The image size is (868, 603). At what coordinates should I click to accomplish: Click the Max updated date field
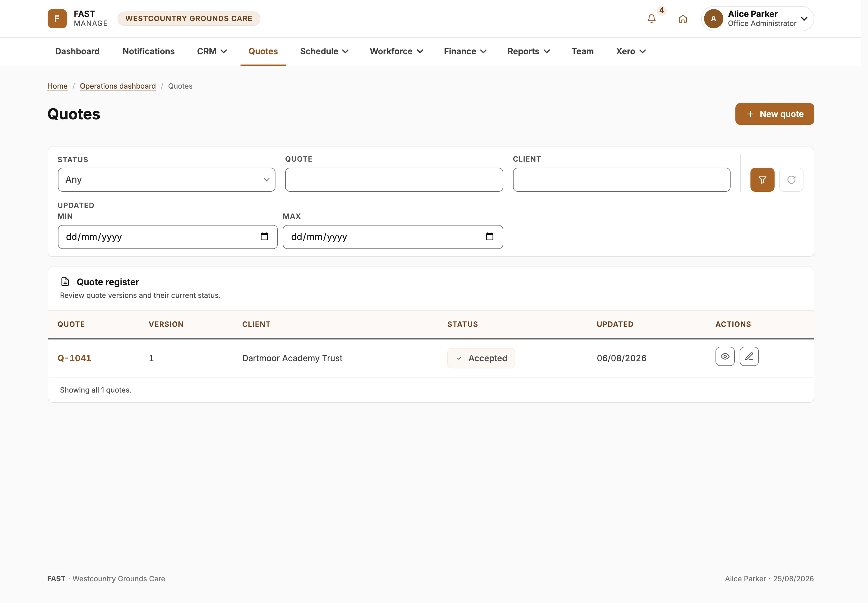393,237
